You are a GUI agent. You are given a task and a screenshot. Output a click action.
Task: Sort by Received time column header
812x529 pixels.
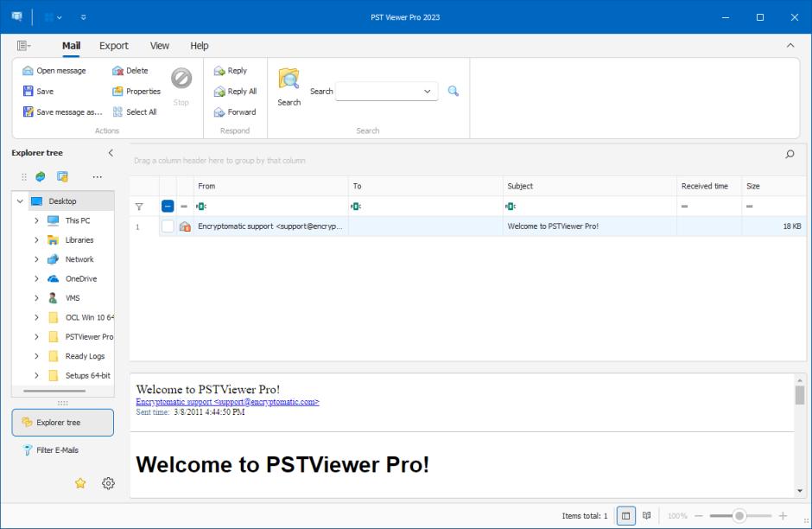coord(709,186)
